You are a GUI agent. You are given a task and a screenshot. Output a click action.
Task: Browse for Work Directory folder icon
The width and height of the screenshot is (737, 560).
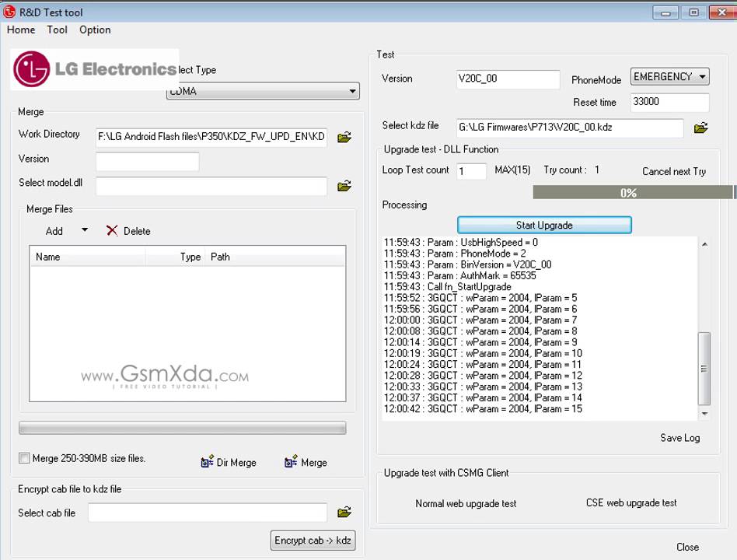[344, 137]
